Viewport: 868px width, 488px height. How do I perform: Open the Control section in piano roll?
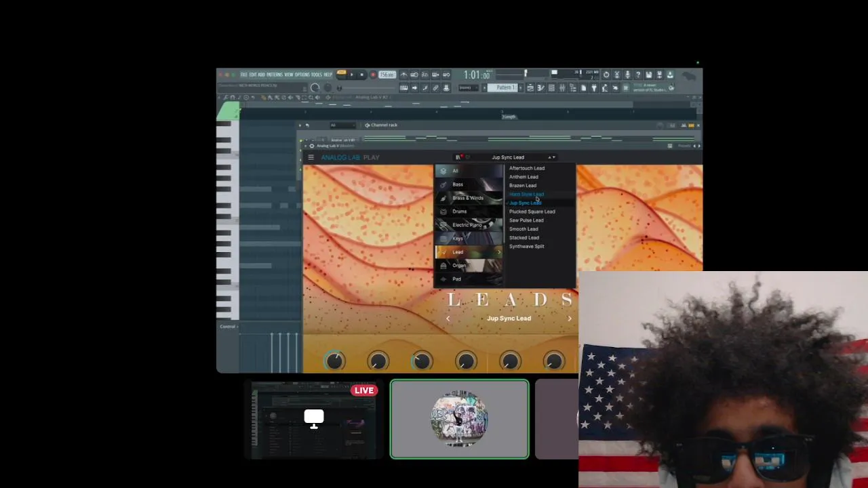(228, 327)
